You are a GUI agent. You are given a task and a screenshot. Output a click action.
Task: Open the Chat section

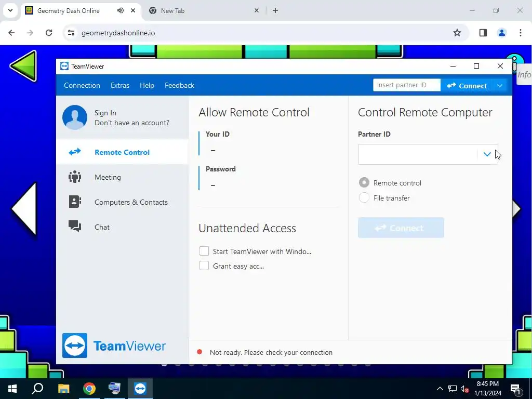pos(123,227)
